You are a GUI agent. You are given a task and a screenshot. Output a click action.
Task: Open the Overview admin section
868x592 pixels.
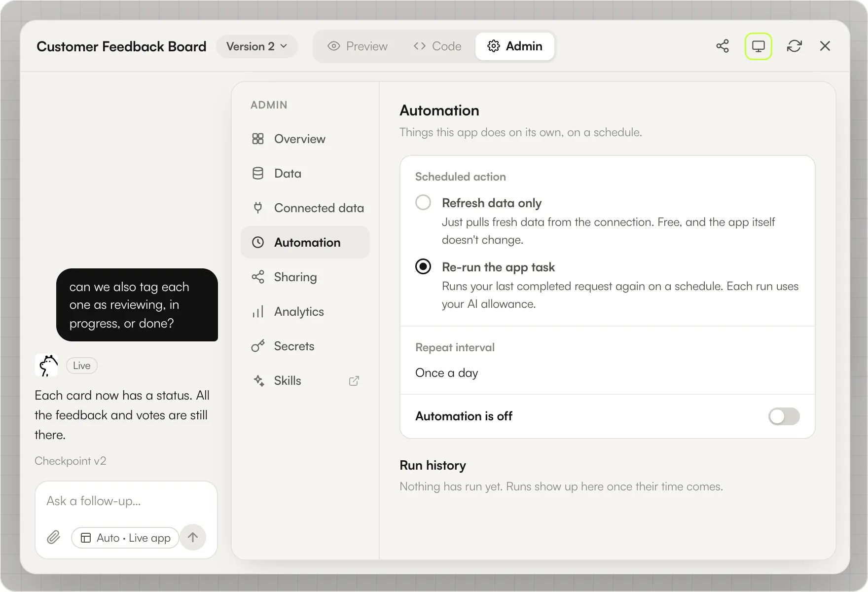[305, 139]
